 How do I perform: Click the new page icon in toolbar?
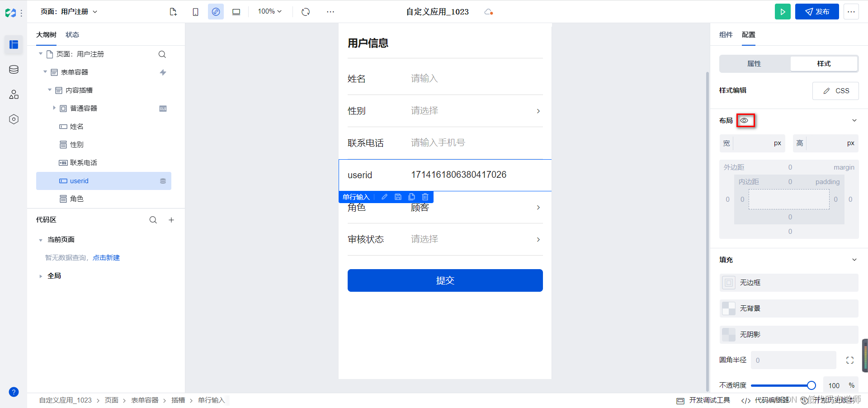coord(173,12)
